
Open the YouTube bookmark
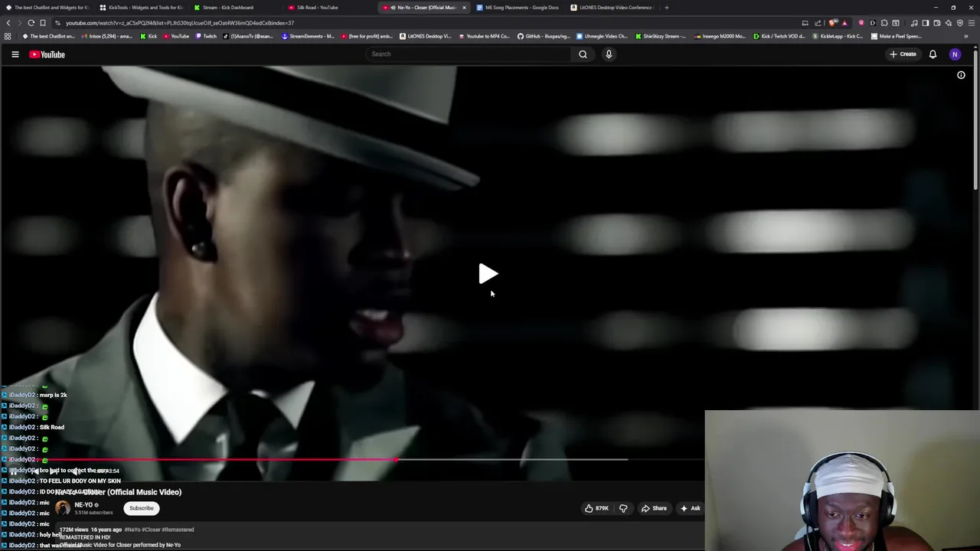click(176, 36)
